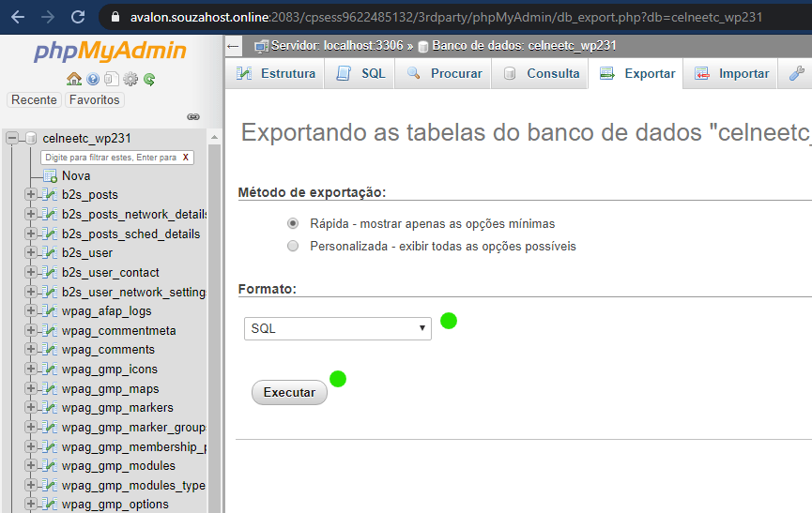812x513 pixels.
Task: Expand the wpag_gmp_markers node
Action: (x=31, y=408)
